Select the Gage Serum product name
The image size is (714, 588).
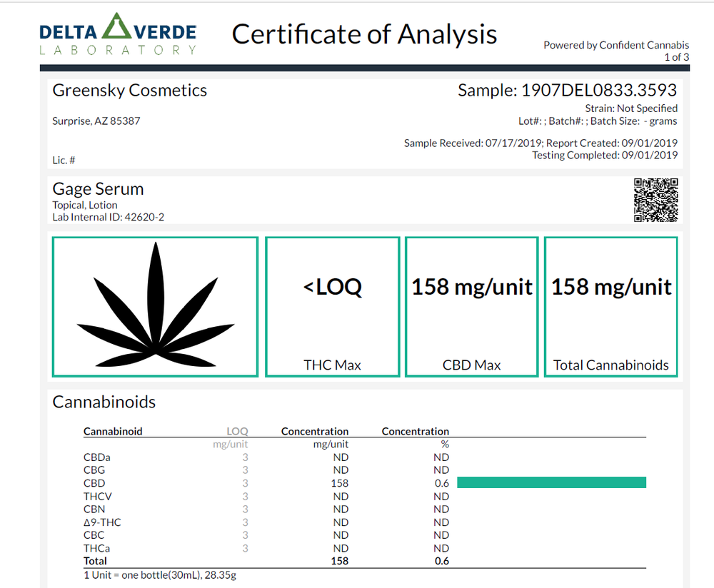98,189
